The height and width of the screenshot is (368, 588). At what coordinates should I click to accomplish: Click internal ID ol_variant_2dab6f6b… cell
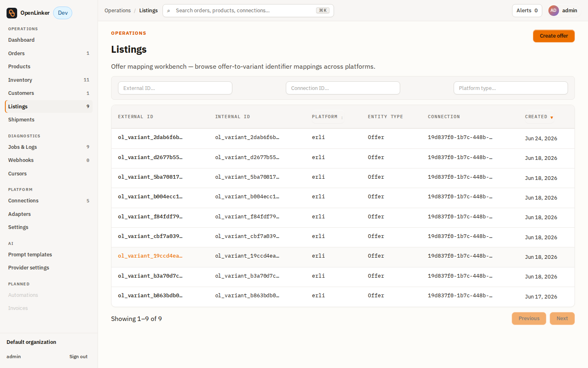(247, 137)
